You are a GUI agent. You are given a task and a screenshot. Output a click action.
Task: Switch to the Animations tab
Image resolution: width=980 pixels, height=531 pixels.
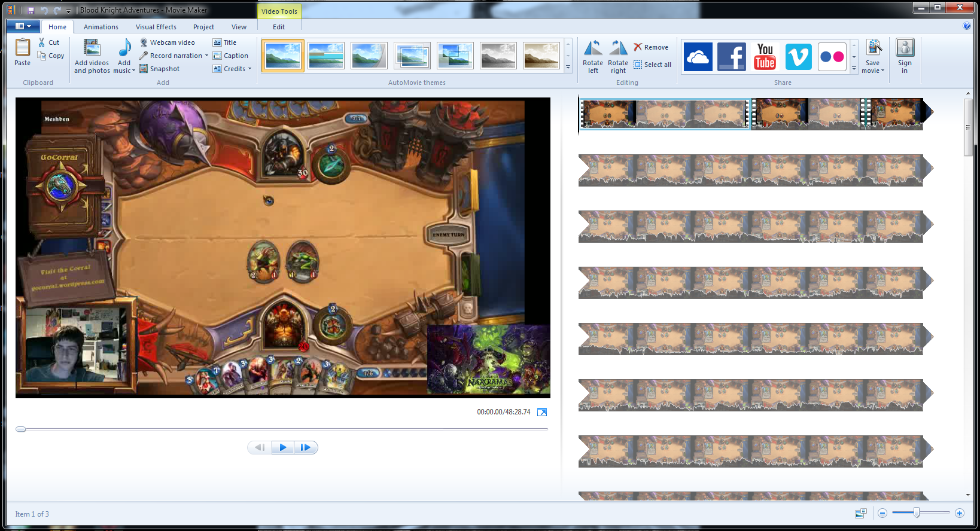(101, 27)
